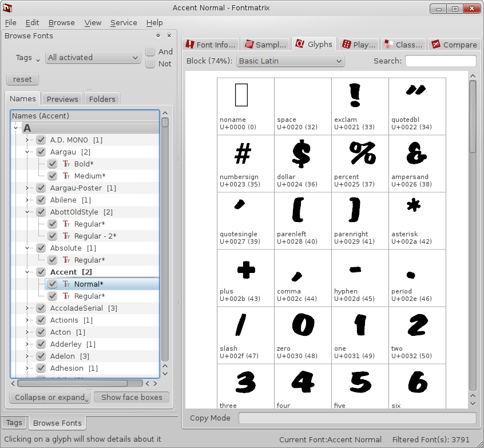The image size is (484, 448).
Task: Open the Service menu
Action: tap(124, 22)
